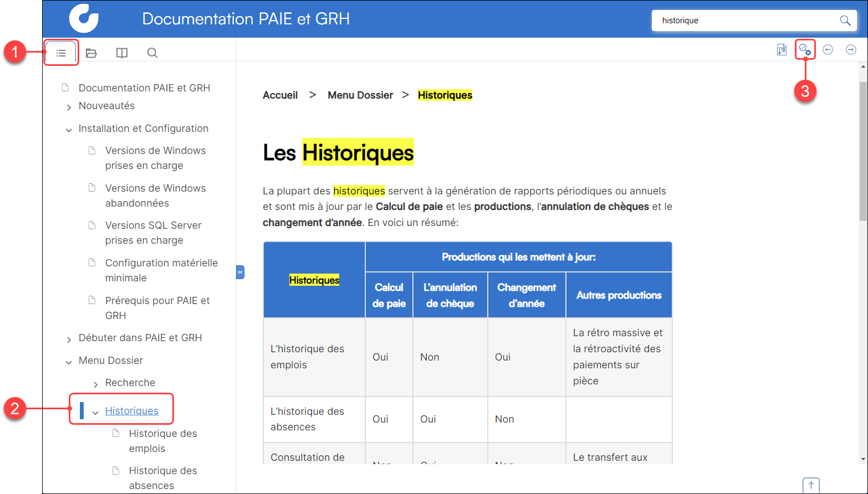Click Accueil in the breadcrumb
This screenshot has height=494, width=868.
click(280, 95)
